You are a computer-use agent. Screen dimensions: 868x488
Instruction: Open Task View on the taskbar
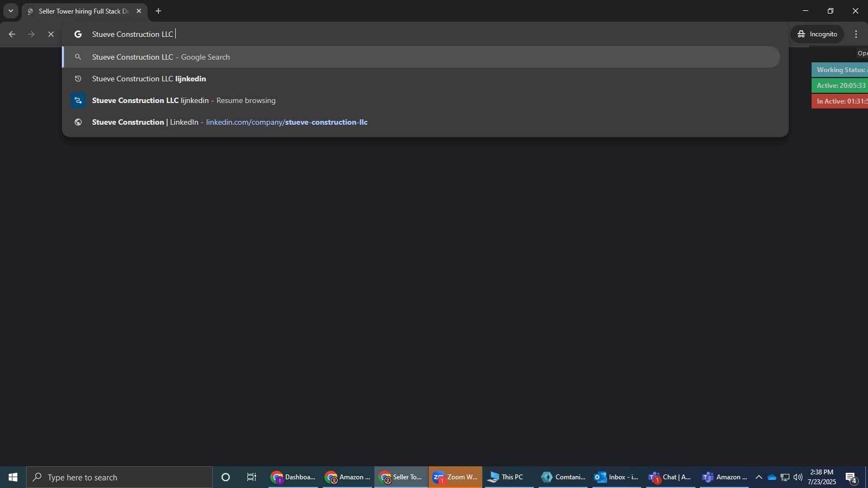pos(252,477)
